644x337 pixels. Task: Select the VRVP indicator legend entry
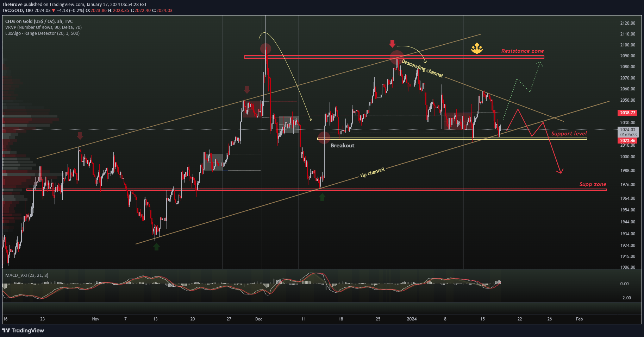pos(43,27)
